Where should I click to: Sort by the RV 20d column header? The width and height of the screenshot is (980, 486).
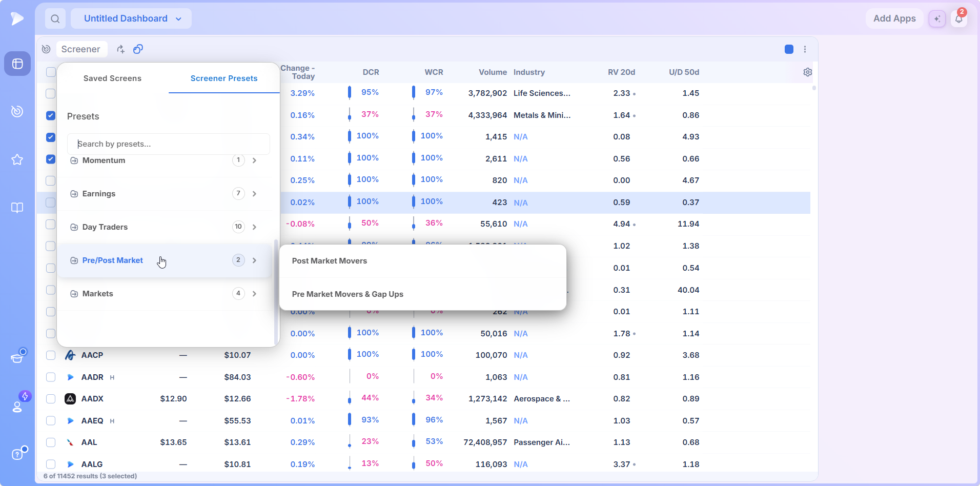(x=621, y=72)
